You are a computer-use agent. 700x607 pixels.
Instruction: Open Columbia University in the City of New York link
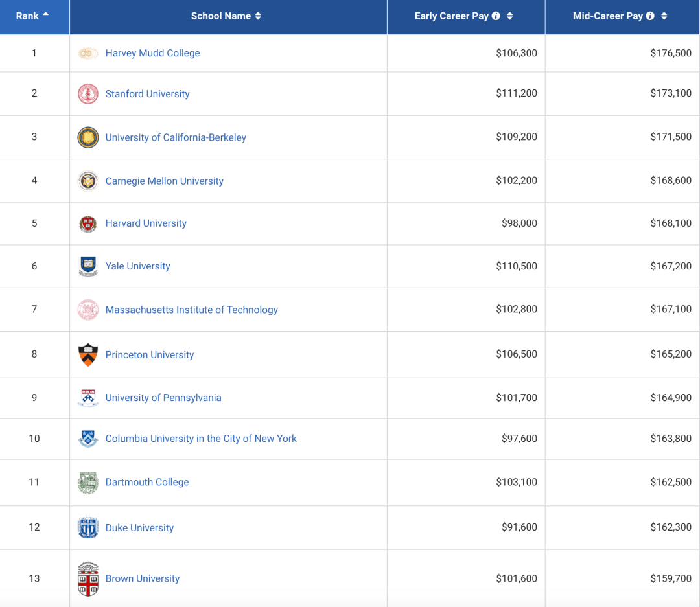tap(201, 439)
